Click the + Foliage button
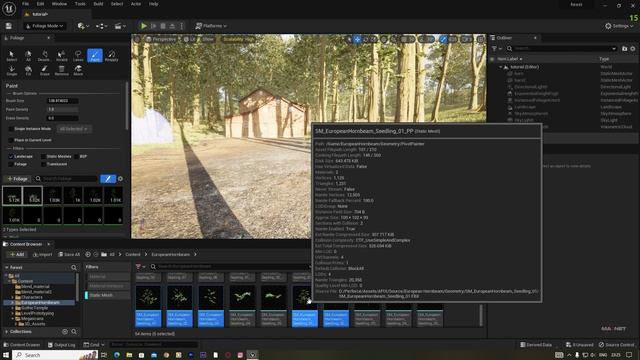The height and width of the screenshot is (360, 640). 17,179
